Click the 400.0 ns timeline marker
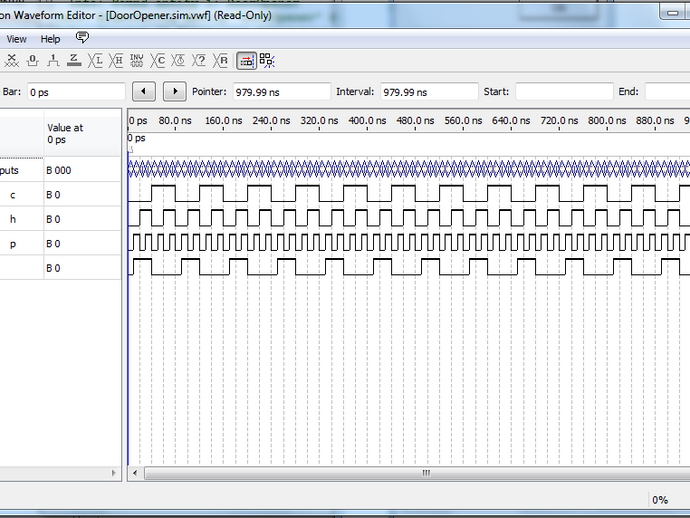 pos(367,121)
